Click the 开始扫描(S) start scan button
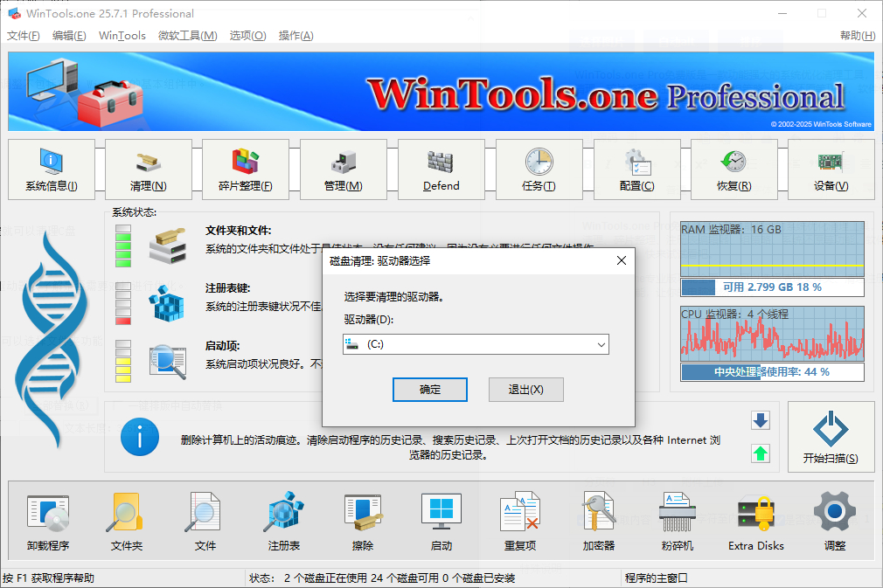Viewport: 883px width, 588px height. [x=831, y=437]
